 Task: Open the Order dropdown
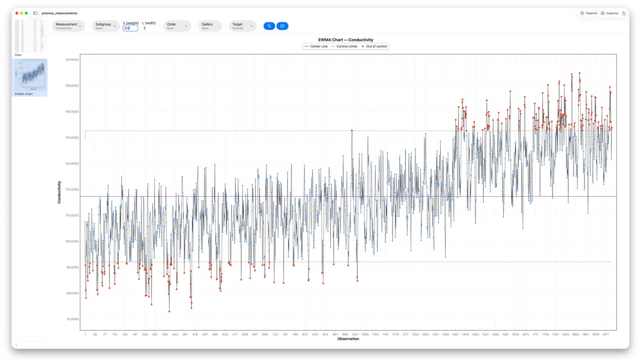177,26
